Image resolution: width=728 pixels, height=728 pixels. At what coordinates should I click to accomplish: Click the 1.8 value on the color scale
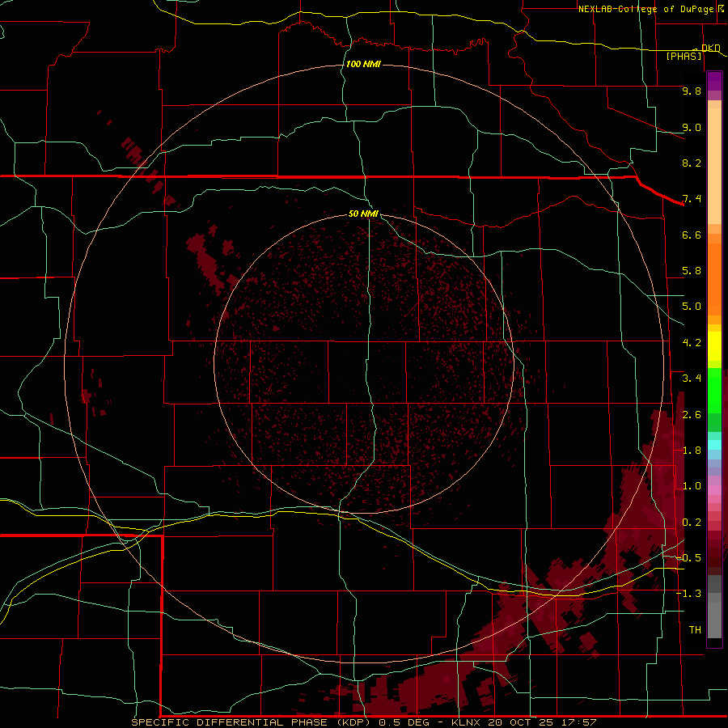pos(692,451)
